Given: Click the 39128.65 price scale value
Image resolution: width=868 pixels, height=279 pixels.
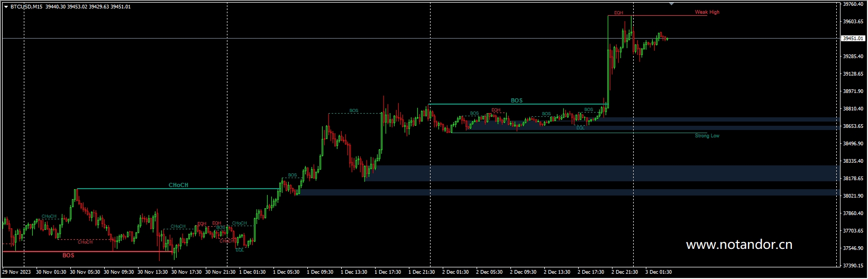Looking at the screenshot, I should click(x=853, y=74).
